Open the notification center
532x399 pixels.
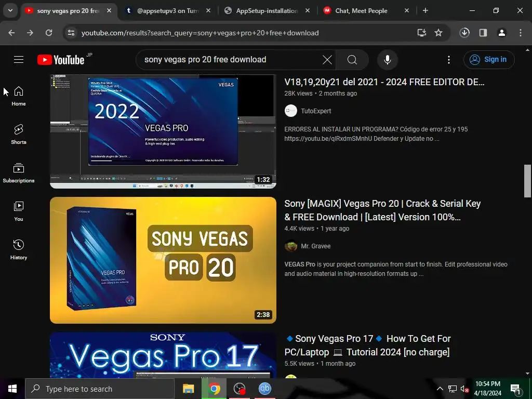(515, 389)
